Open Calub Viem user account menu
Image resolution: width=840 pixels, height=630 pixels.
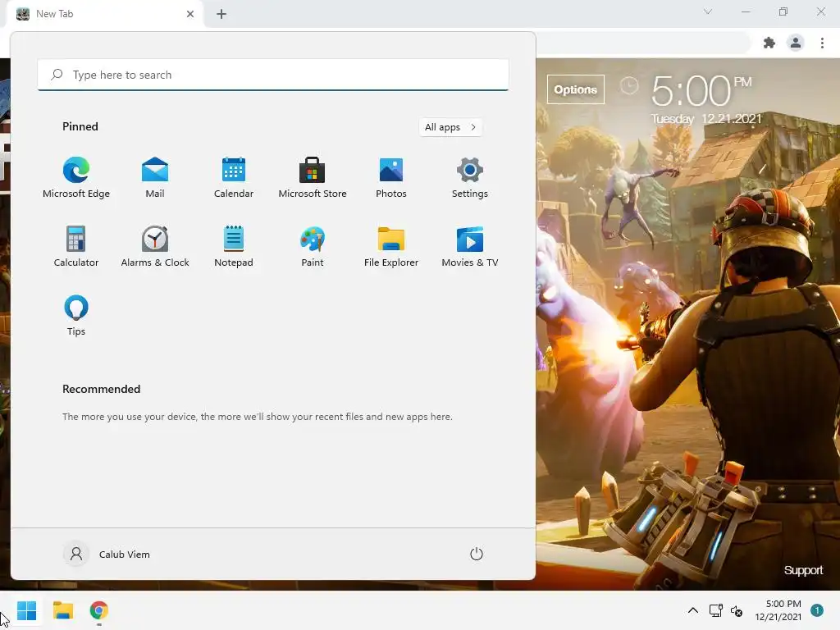[107, 554]
